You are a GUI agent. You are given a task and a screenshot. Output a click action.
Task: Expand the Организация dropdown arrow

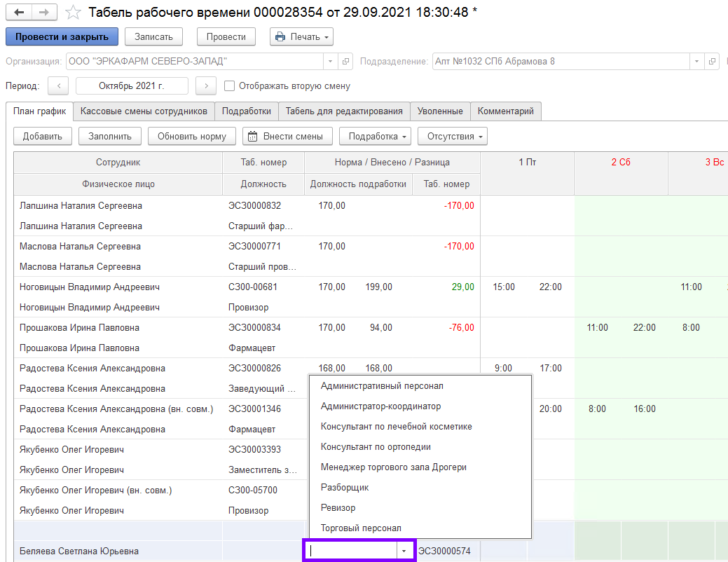tap(331, 62)
